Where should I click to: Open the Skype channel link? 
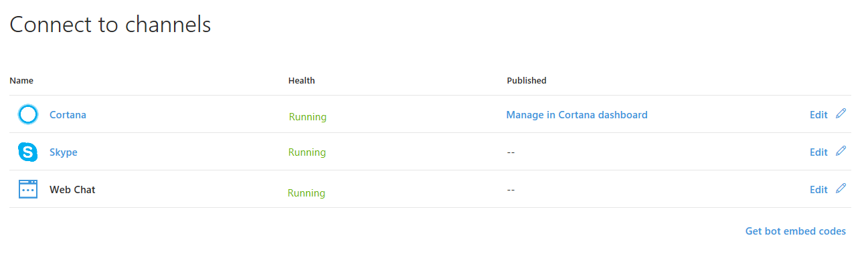pyautogui.click(x=64, y=152)
